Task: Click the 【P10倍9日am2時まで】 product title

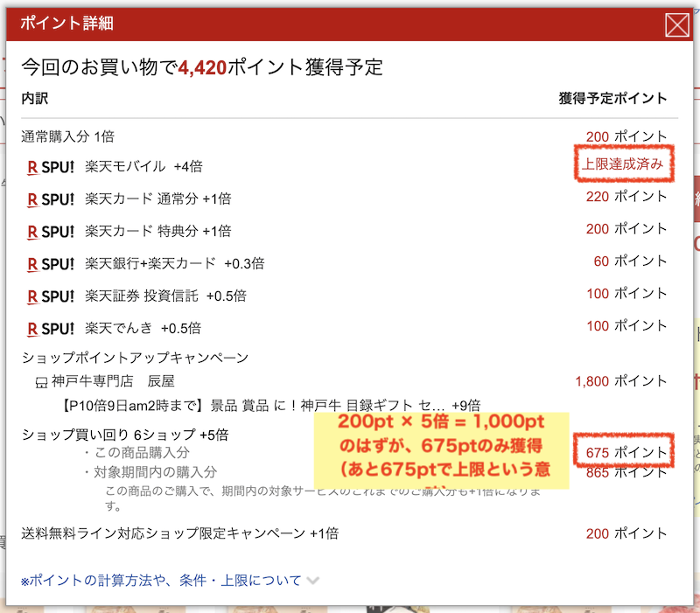Action: [x=270, y=406]
